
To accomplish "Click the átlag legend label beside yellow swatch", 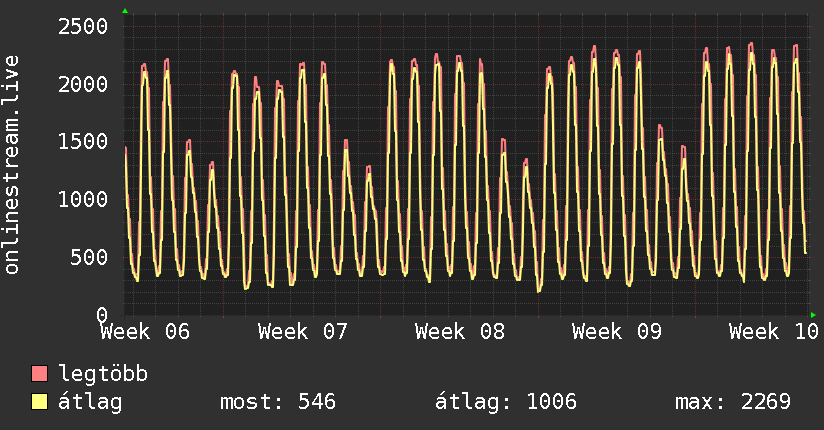I will pos(90,402).
